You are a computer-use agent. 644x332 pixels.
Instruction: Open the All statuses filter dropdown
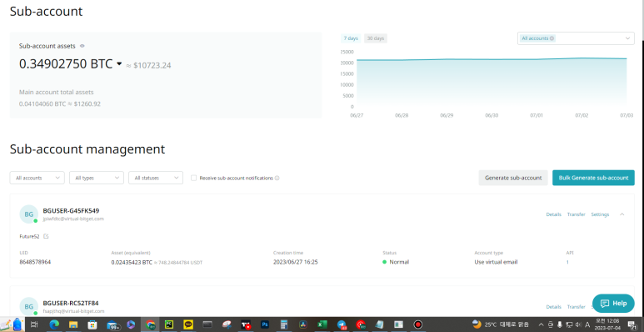pos(156,178)
